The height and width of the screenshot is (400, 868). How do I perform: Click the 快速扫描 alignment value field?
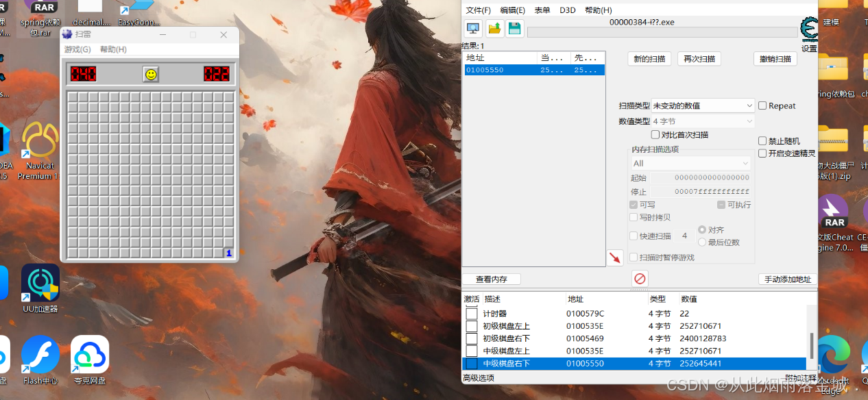coord(684,236)
